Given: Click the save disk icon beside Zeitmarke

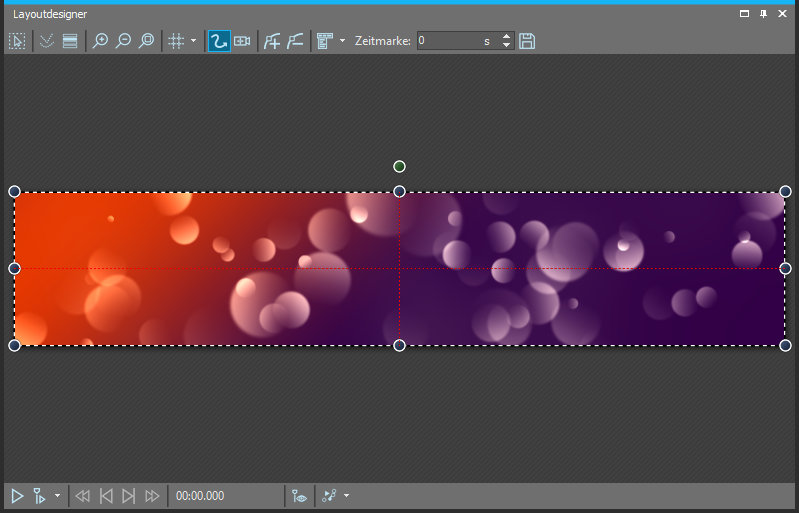Looking at the screenshot, I should (x=527, y=41).
